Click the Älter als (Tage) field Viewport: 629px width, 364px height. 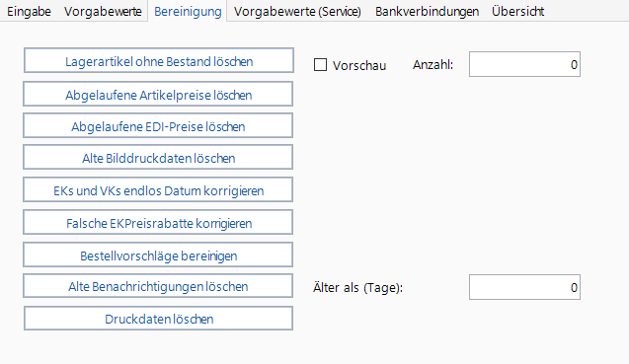pos(524,287)
